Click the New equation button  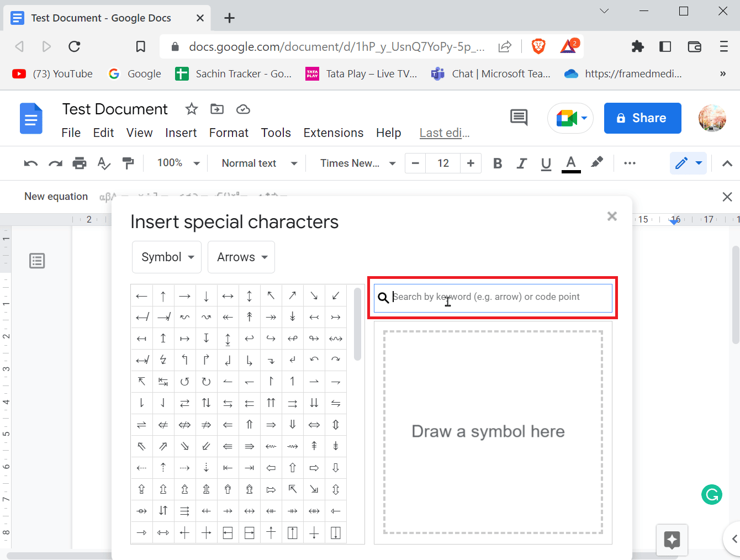(56, 197)
